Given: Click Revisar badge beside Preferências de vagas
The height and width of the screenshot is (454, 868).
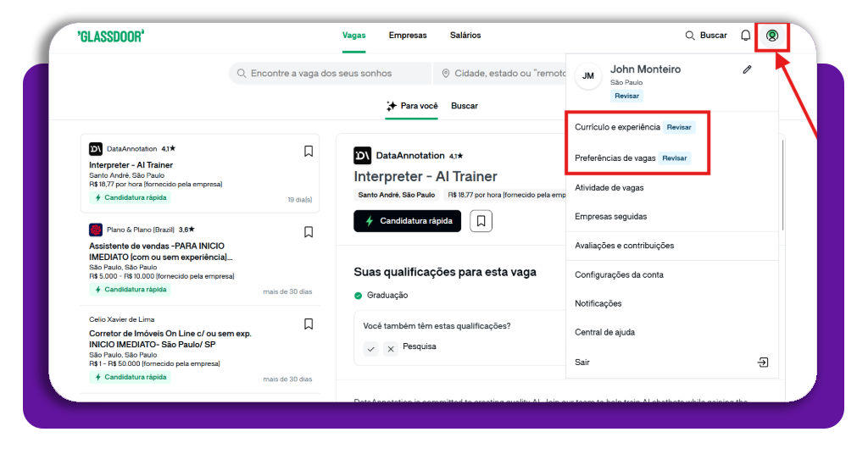Looking at the screenshot, I should click(674, 158).
